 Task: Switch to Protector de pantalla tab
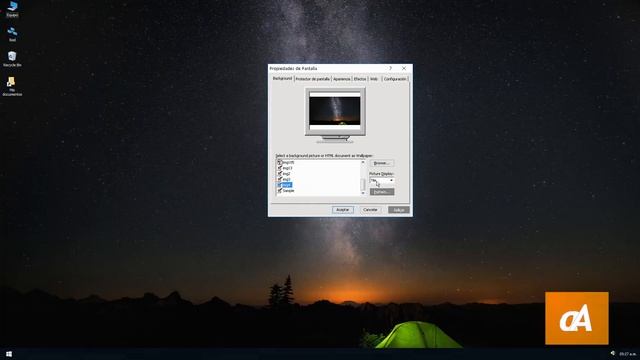point(312,79)
